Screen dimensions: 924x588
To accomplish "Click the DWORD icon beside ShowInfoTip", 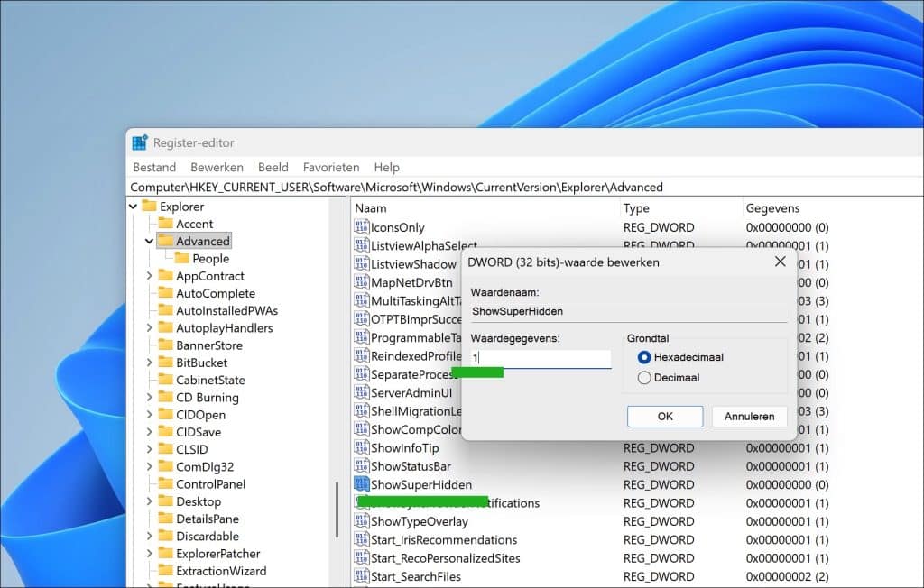I will tap(361, 448).
